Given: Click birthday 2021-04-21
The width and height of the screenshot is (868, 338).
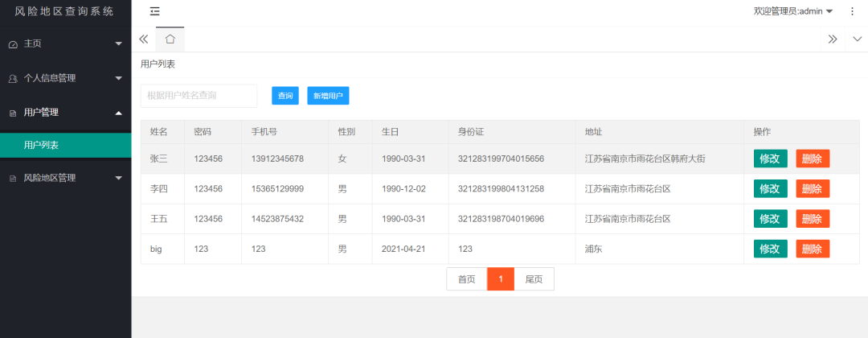Looking at the screenshot, I should pos(403,249).
